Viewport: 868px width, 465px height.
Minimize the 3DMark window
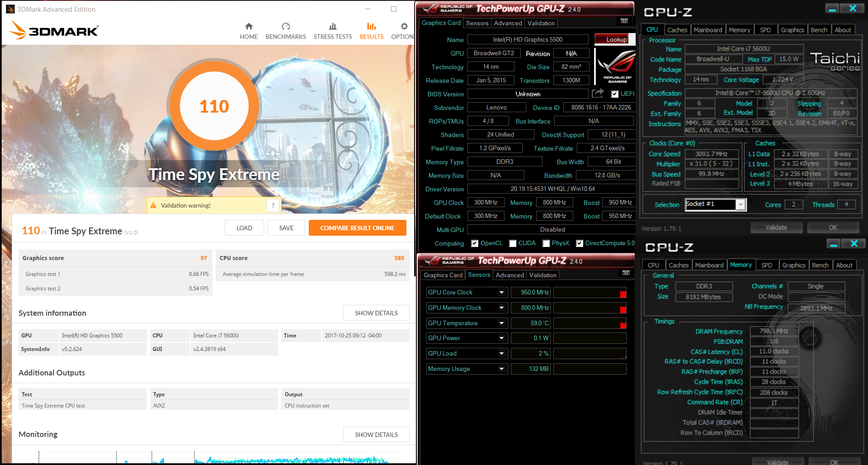pyautogui.click(x=368, y=9)
